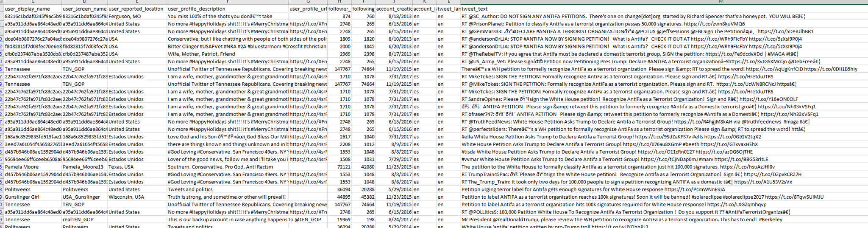
Task: Select the follower count cell 19369
Action: tap(339, 220)
